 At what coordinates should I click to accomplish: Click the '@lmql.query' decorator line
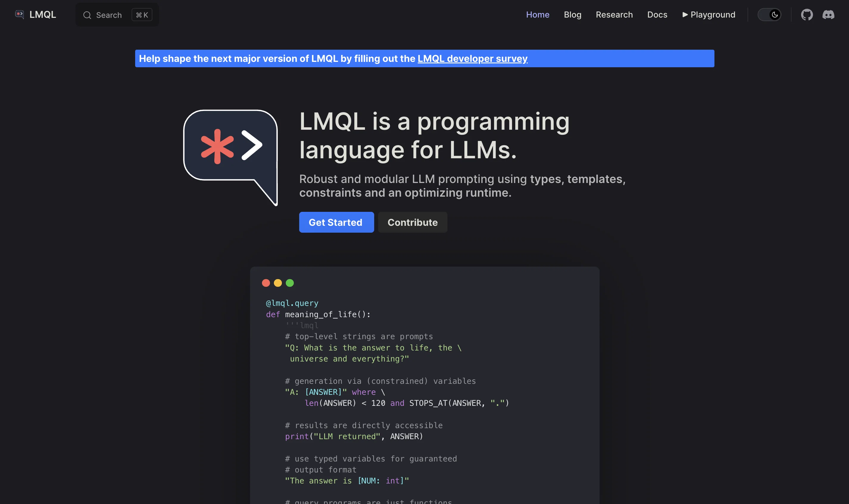(x=292, y=303)
